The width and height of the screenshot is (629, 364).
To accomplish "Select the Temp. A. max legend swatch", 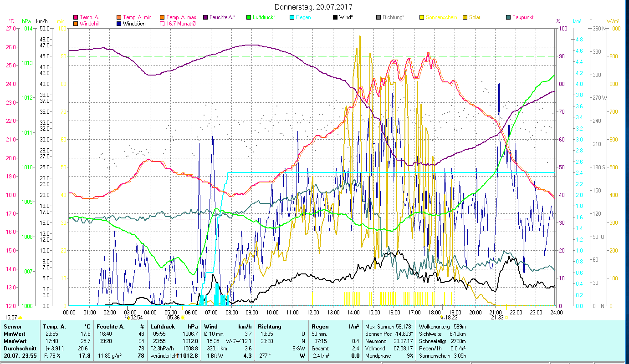I will (162, 17).
